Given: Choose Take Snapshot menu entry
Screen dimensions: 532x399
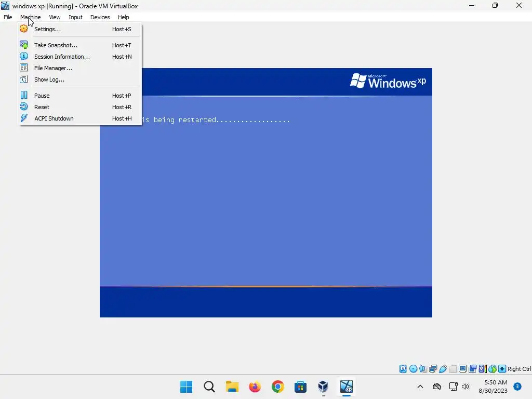Looking at the screenshot, I should (79, 45).
